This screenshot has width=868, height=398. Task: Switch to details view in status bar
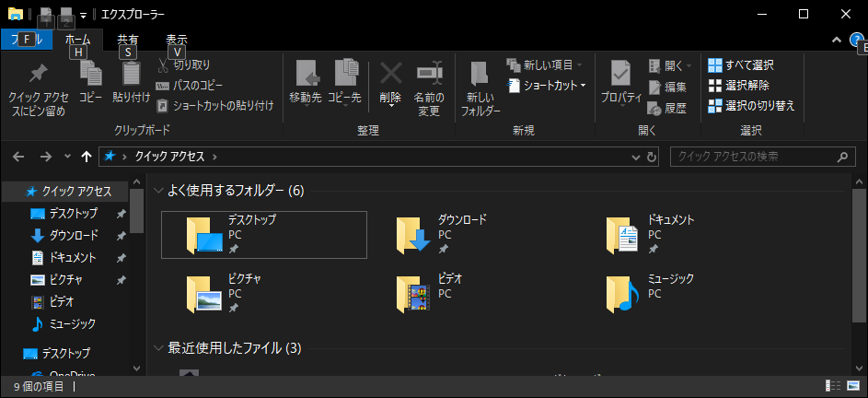(833, 385)
